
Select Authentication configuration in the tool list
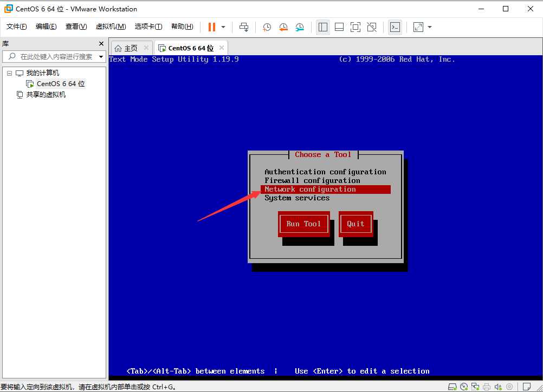(x=325, y=172)
